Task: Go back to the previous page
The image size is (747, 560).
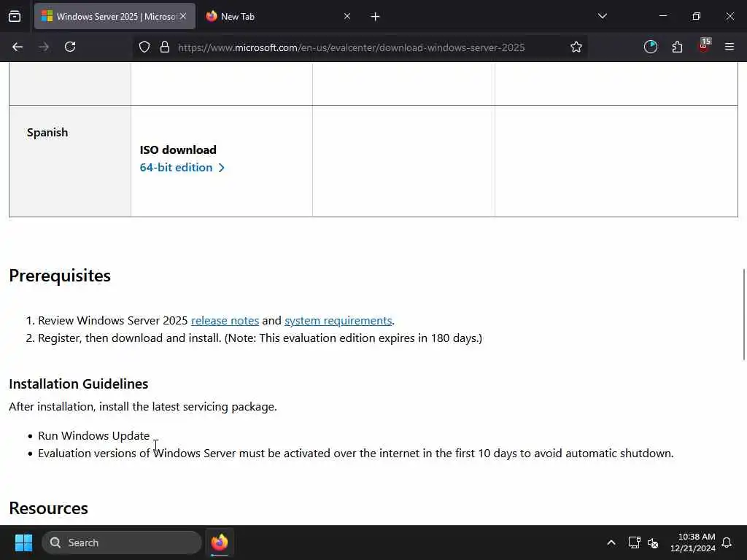Action: [18, 47]
